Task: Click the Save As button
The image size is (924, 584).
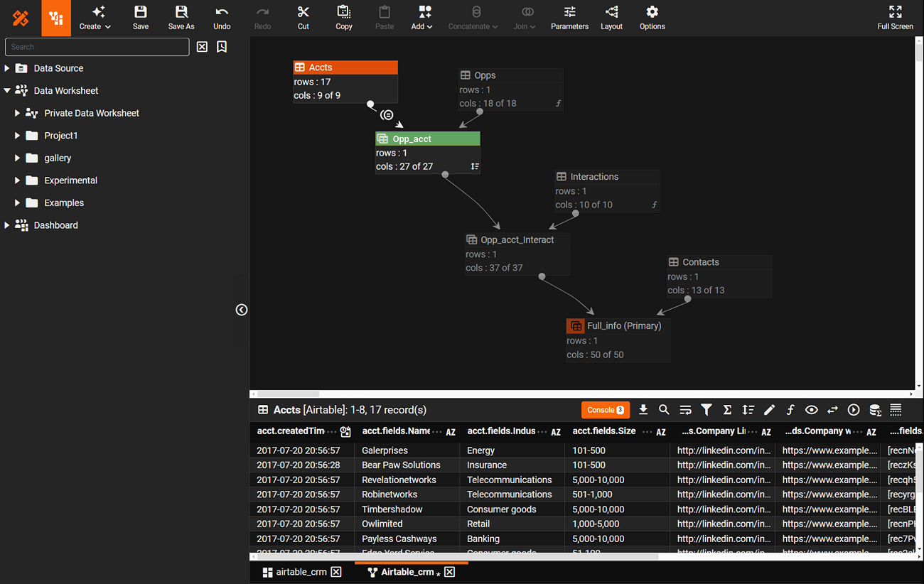Action: coord(181,18)
